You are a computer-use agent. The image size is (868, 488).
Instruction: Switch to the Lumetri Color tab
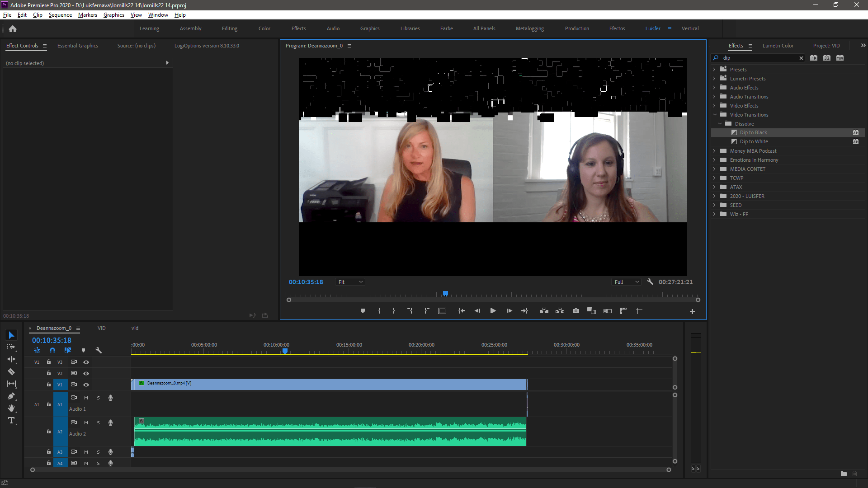pyautogui.click(x=778, y=45)
